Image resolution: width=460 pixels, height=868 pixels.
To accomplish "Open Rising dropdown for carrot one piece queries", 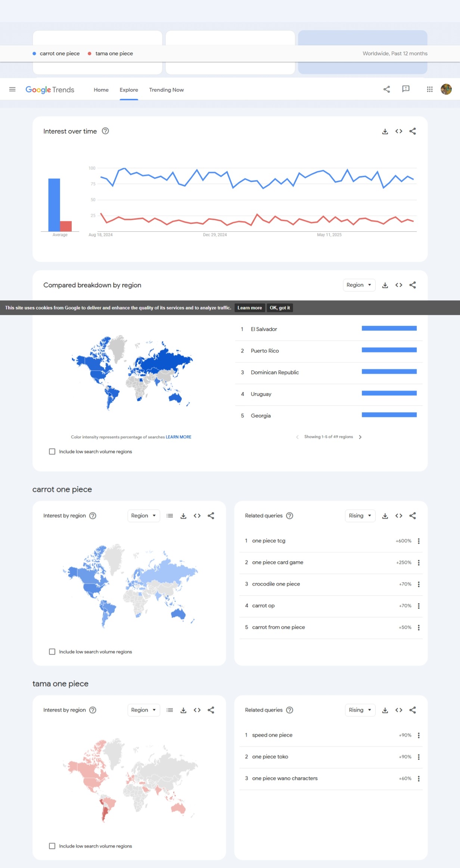I will 360,516.
